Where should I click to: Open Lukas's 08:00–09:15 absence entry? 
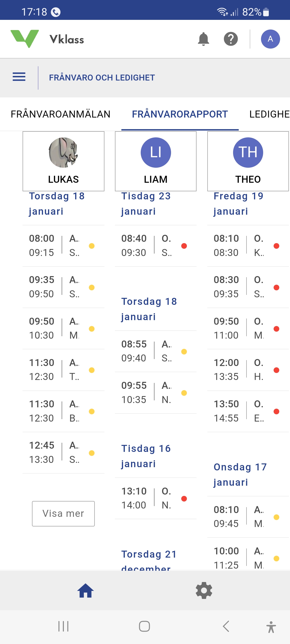pos(63,246)
